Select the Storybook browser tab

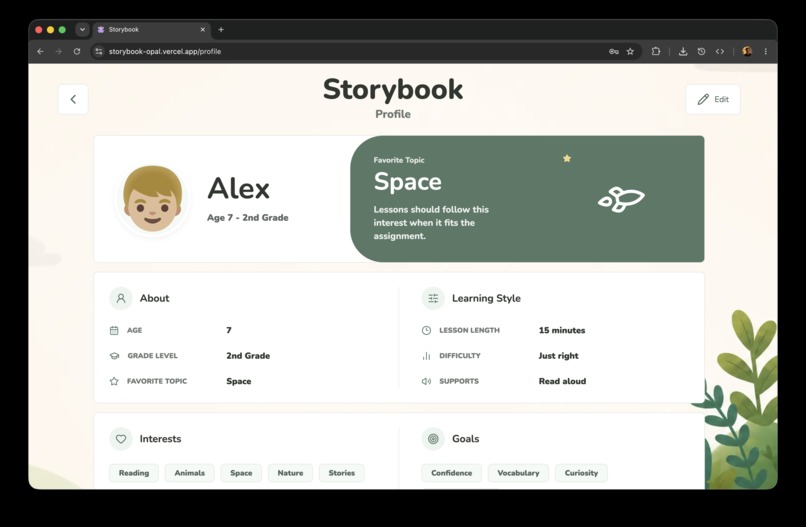(152, 30)
